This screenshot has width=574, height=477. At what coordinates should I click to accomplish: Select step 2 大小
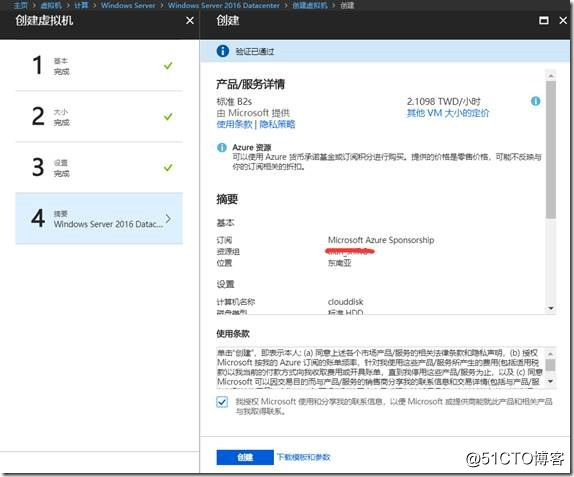[x=99, y=116]
